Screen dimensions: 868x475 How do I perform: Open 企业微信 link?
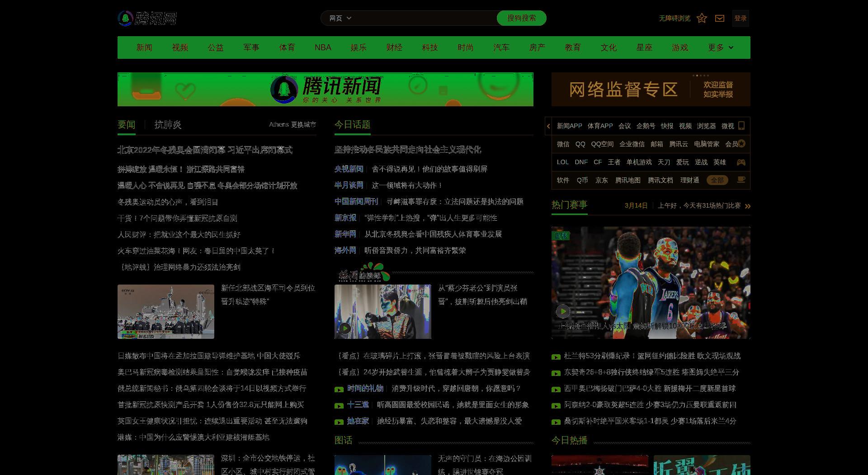pyautogui.click(x=632, y=144)
